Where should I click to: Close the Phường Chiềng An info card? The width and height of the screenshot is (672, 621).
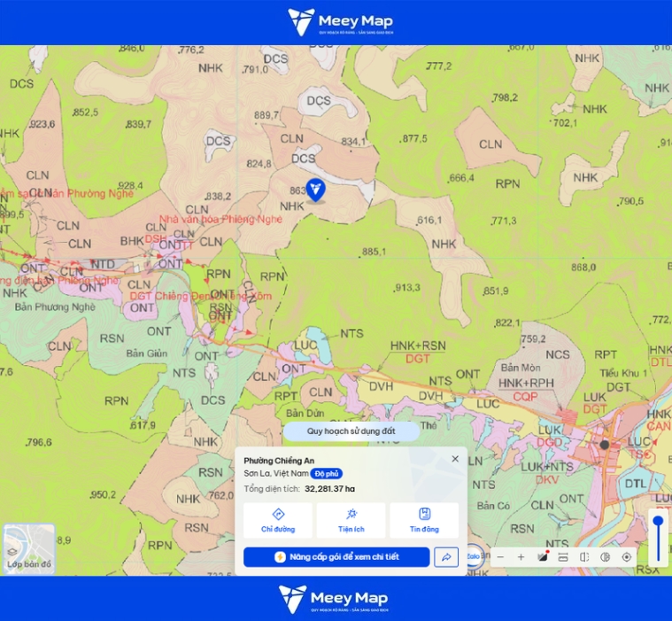pyautogui.click(x=455, y=459)
